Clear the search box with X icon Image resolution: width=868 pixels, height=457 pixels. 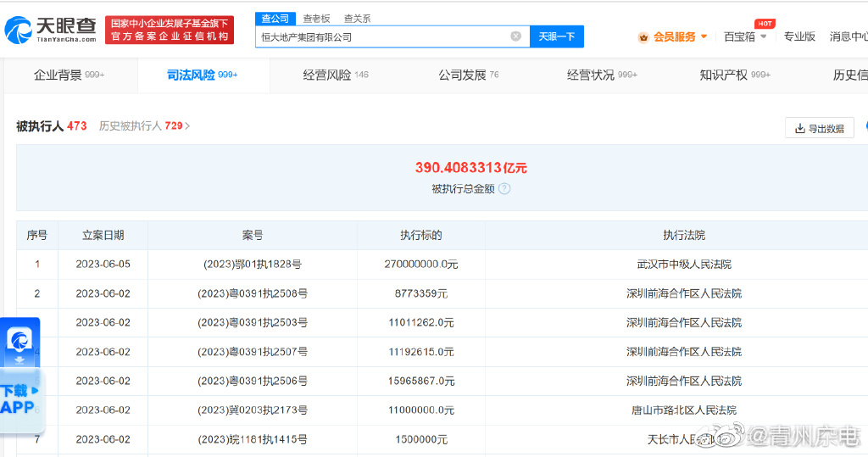515,36
